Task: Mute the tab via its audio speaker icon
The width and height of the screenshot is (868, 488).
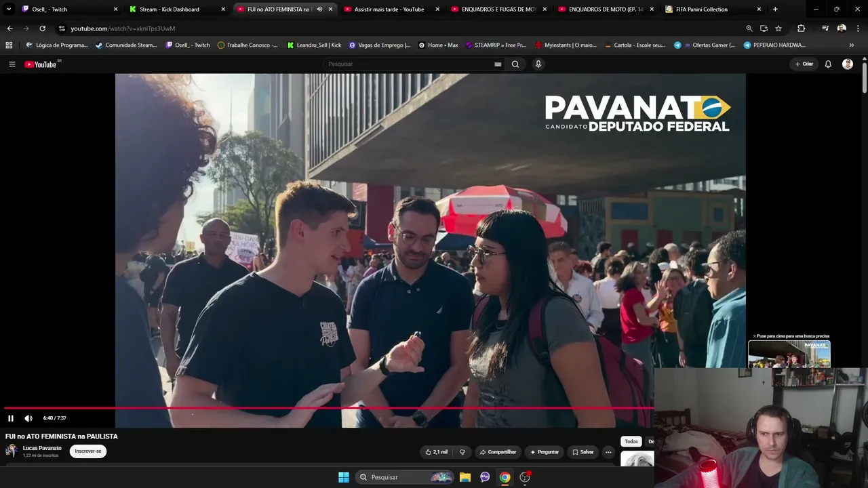Action: point(319,9)
